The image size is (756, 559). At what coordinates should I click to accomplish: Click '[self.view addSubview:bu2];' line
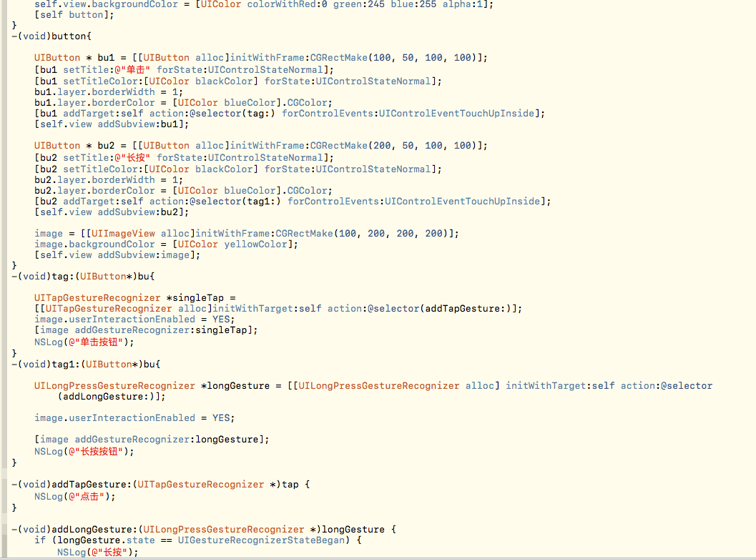[x=112, y=212]
